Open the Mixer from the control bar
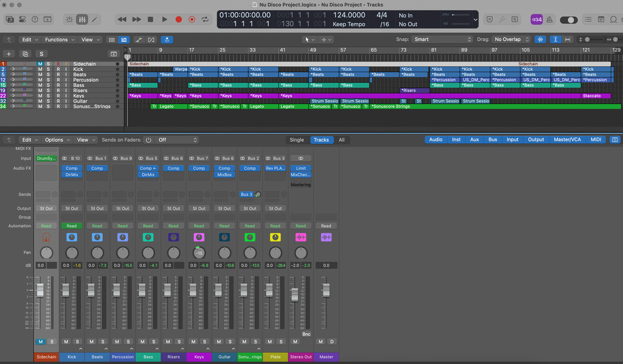The height and width of the screenshot is (364, 623). coord(82,19)
